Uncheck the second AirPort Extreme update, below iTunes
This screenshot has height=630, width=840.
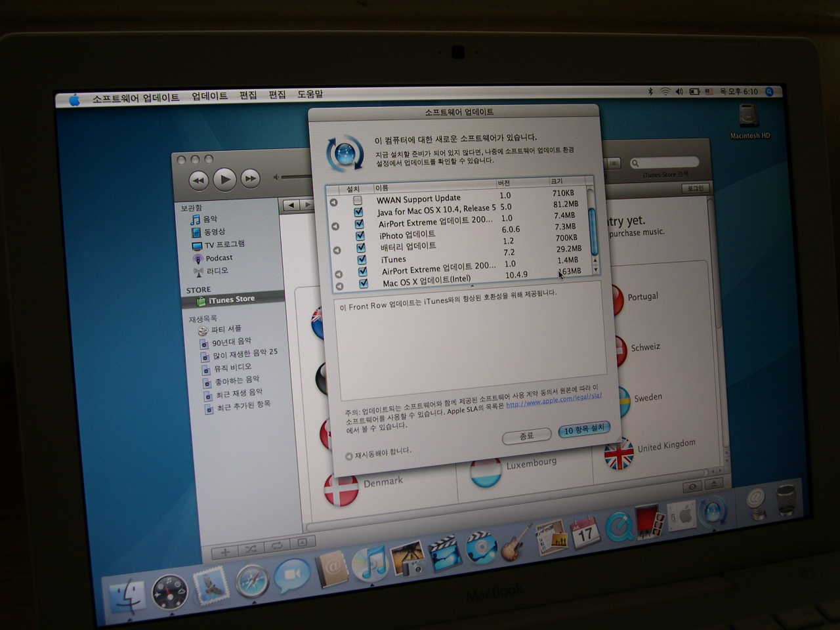pos(362,271)
